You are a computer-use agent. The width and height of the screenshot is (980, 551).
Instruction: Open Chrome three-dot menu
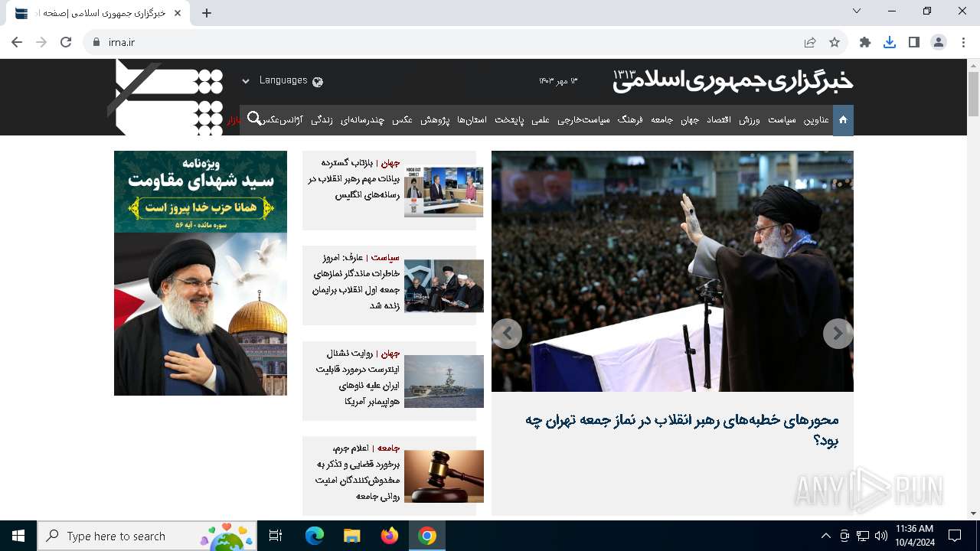tap(963, 42)
